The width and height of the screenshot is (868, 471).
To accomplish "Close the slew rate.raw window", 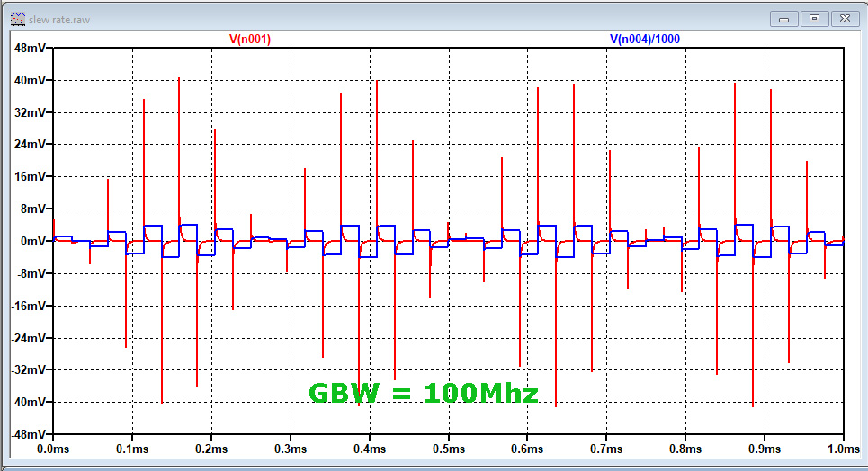I will pos(845,19).
